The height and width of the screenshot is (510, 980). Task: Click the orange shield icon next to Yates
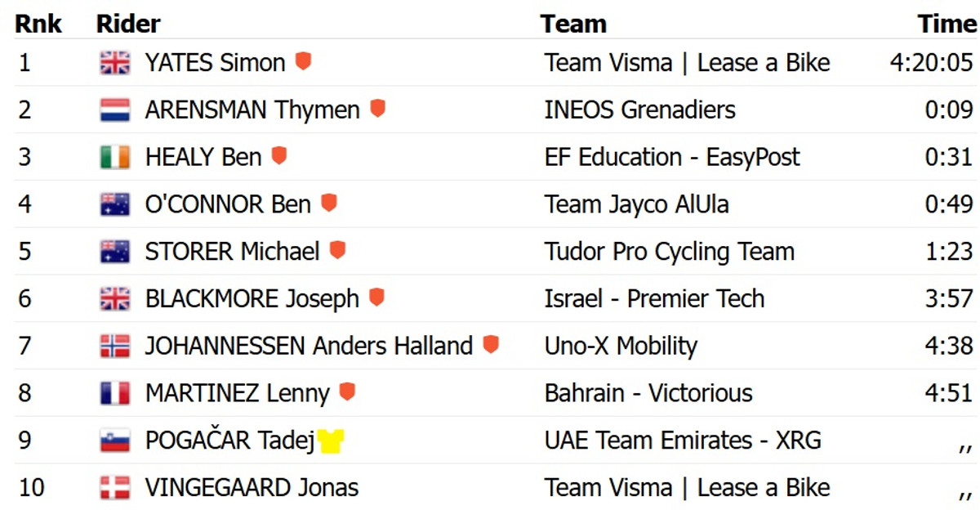tap(303, 61)
